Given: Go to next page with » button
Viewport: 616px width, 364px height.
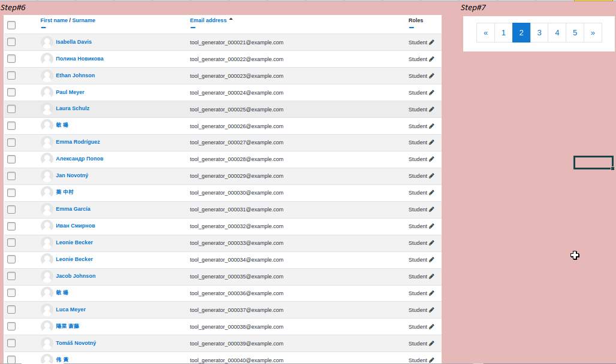Looking at the screenshot, I should [593, 32].
